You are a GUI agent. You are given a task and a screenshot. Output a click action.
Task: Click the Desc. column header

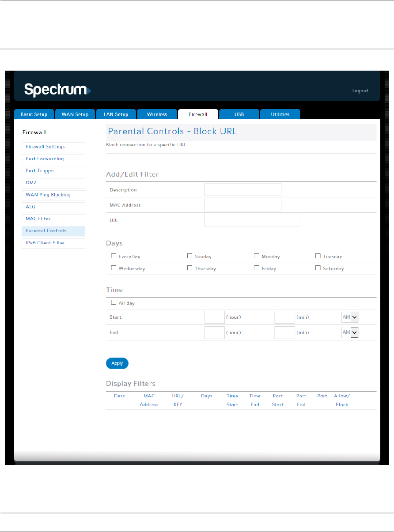click(120, 396)
